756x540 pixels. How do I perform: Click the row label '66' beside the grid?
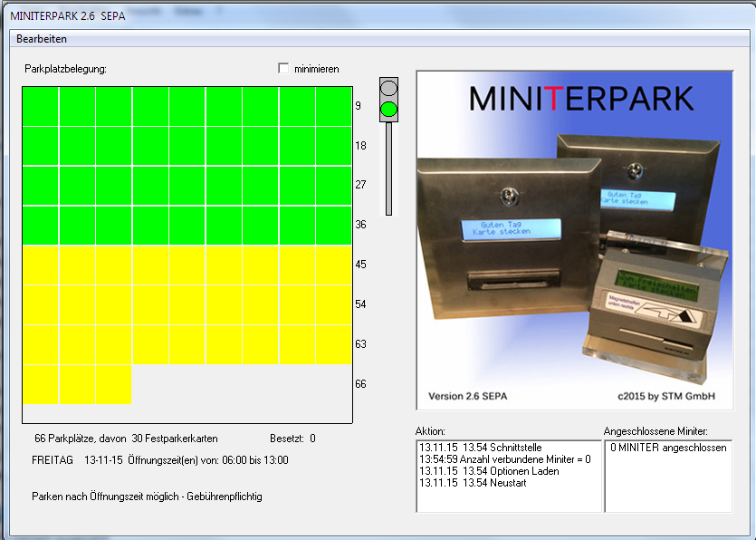pyautogui.click(x=361, y=381)
